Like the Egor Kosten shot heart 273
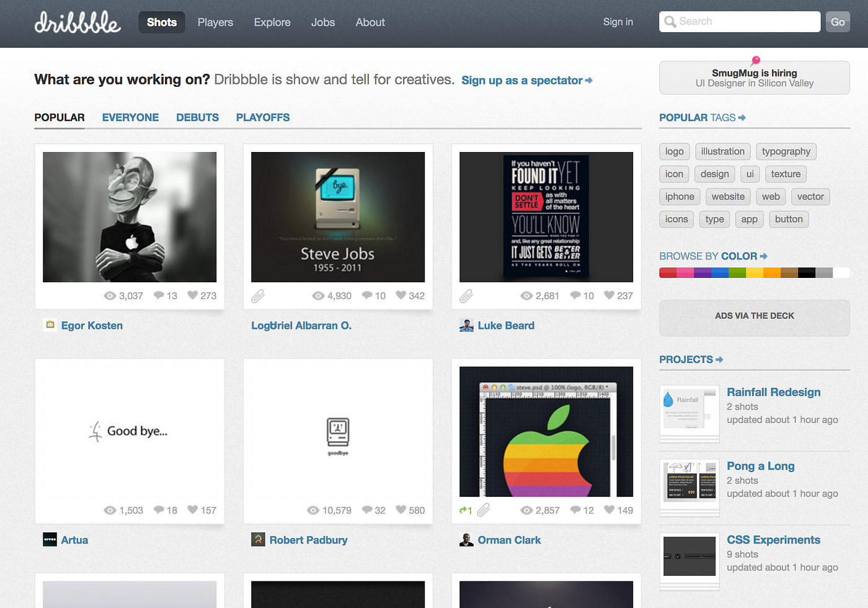This screenshot has height=608, width=868. (193, 295)
